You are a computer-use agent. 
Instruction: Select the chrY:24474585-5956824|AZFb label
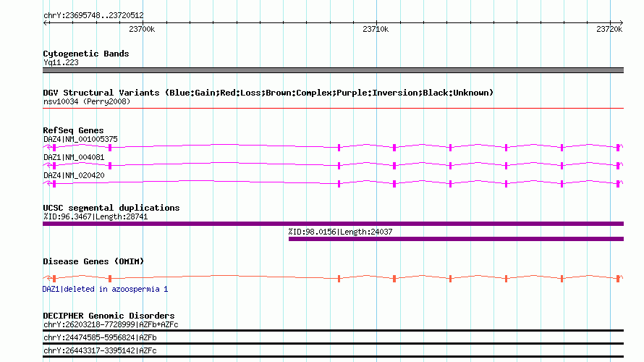click(100, 338)
